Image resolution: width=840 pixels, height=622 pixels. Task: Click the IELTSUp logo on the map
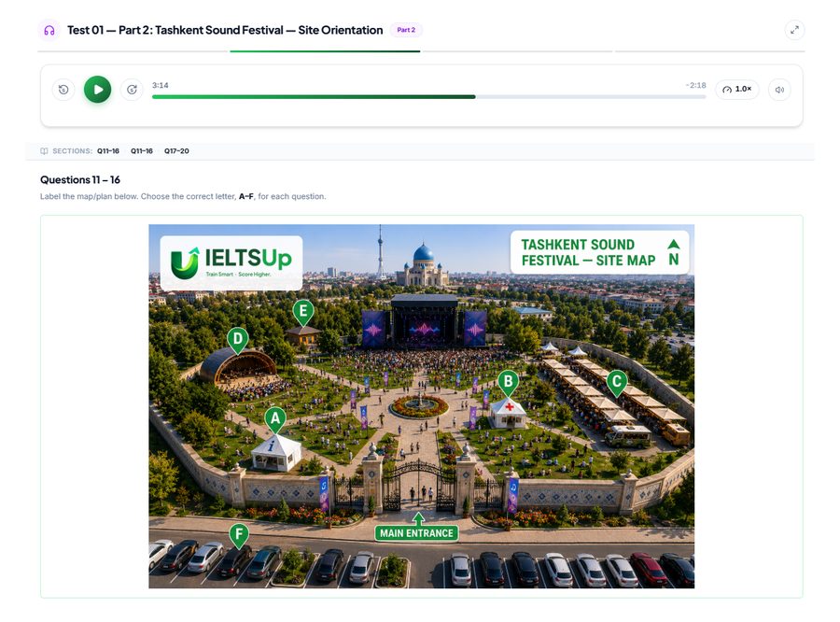(231, 263)
